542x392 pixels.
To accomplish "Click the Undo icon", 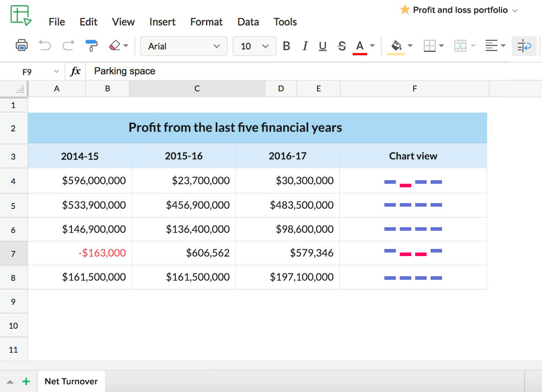I will coord(45,46).
